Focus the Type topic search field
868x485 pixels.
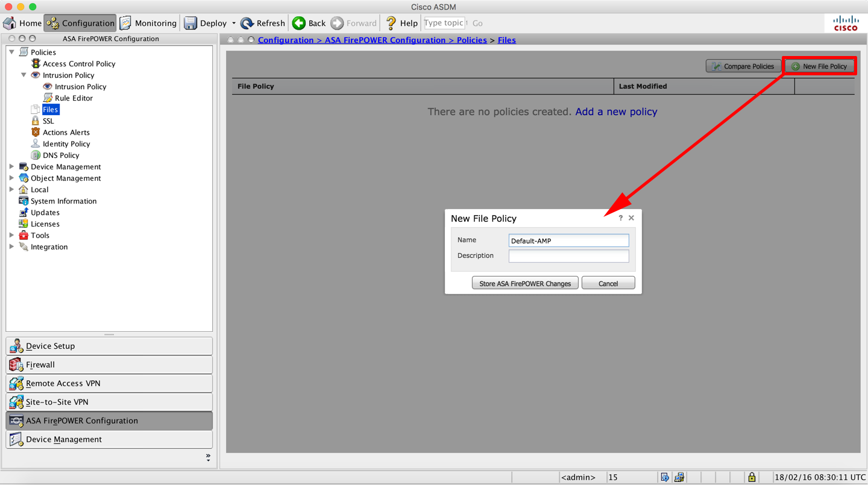pos(444,23)
